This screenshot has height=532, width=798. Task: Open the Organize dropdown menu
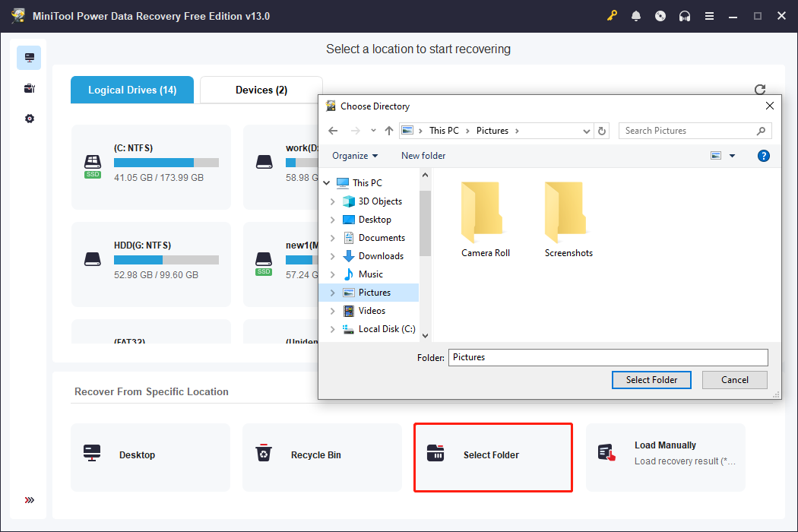click(x=355, y=156)
